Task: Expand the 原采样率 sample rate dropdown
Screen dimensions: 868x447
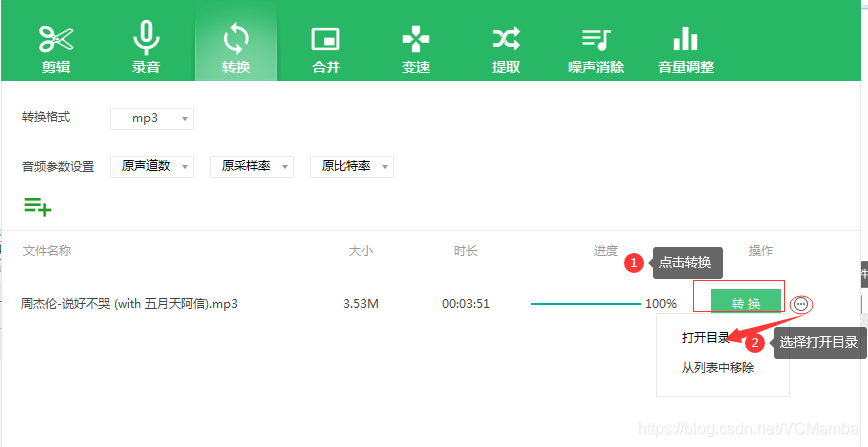Action: coord(252,166)
